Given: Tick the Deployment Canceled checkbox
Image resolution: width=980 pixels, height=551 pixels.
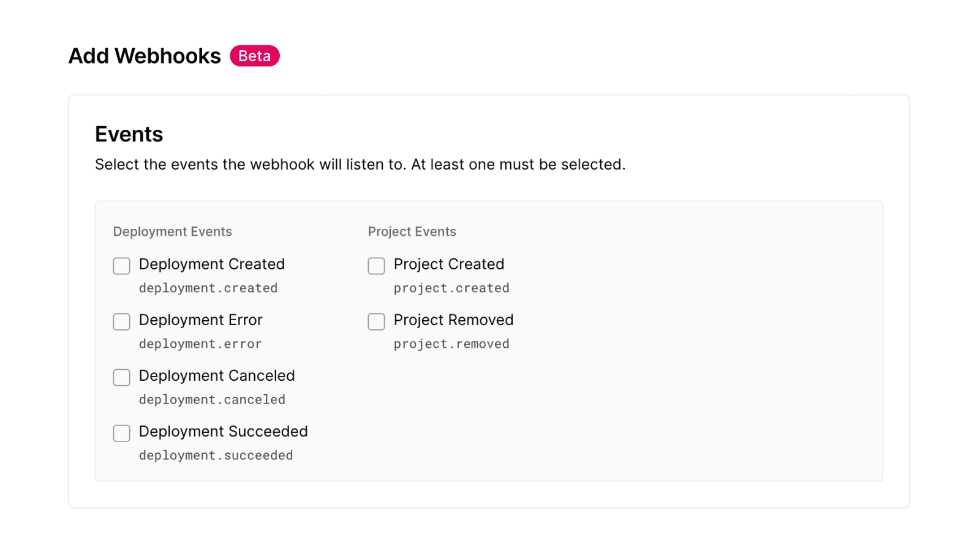Looking at the screenshot, I should 121,377.
